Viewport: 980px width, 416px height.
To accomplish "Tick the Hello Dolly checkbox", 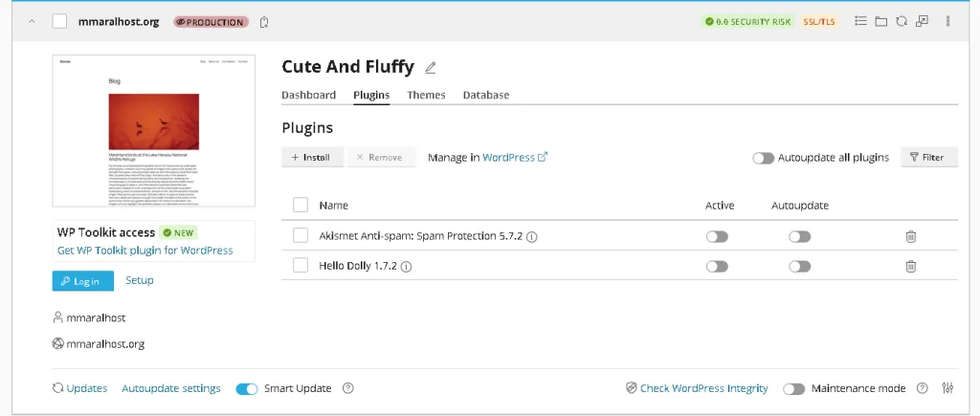I will point(301,266).
